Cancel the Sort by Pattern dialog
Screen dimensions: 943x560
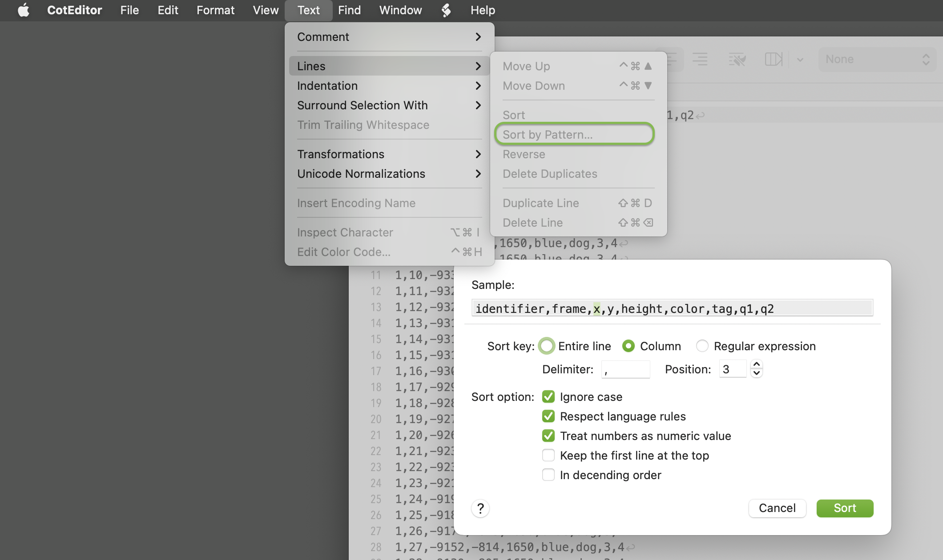point(777,508)
